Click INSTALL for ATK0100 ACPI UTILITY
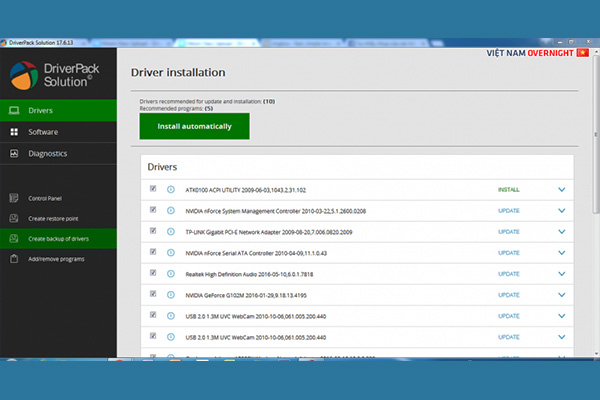 pyautogui.click(x=509, y=189)
